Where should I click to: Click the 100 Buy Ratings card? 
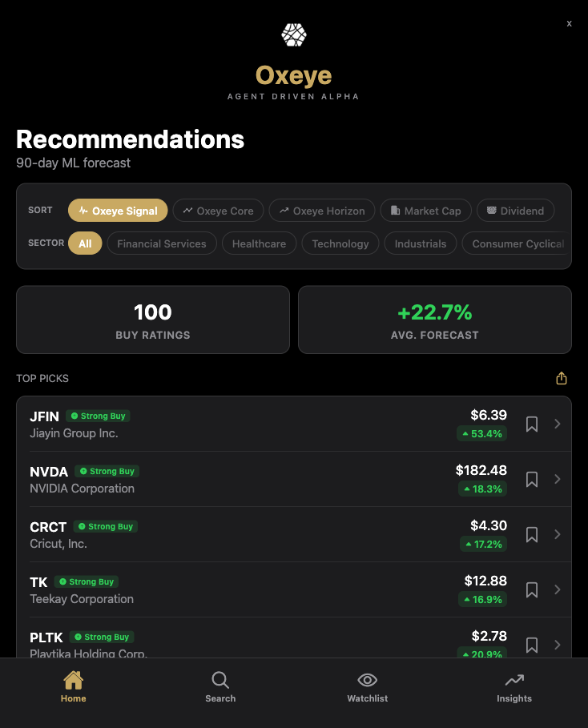152,319
